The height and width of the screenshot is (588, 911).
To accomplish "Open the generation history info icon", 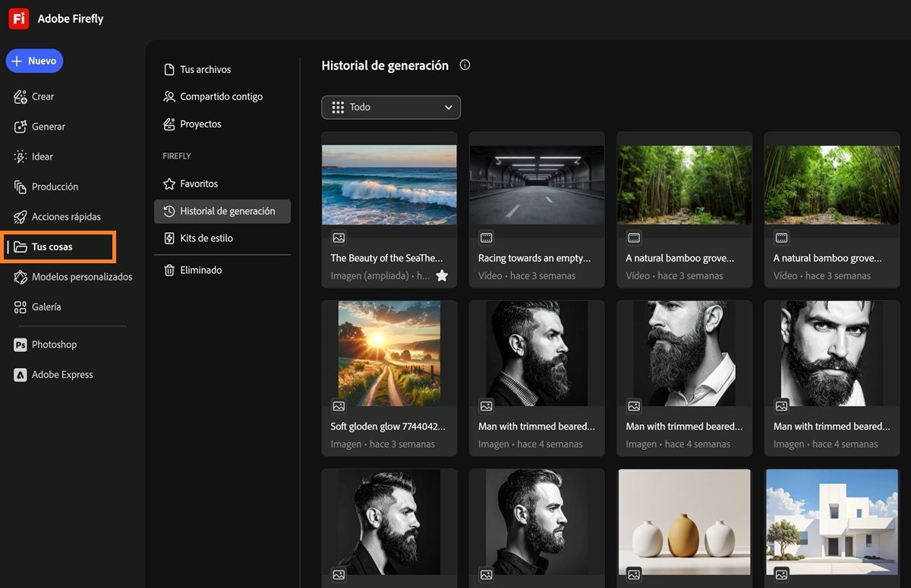I will 465,65.
